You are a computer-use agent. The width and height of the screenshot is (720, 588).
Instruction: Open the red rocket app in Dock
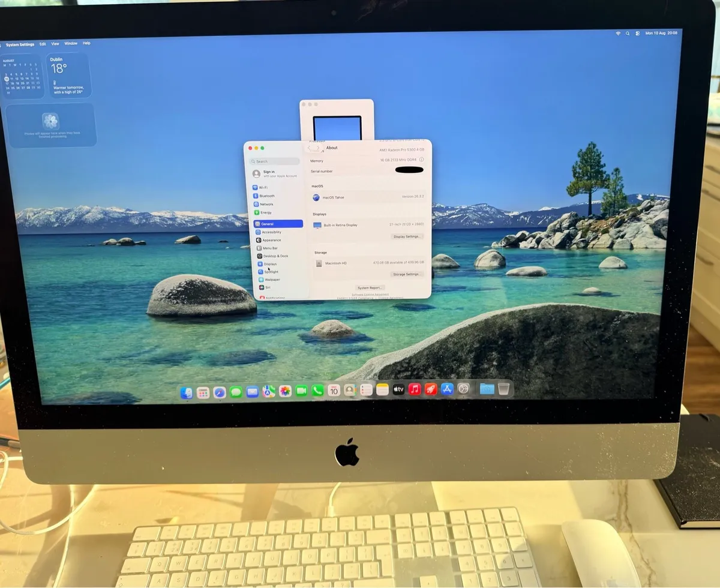[431, 389]
